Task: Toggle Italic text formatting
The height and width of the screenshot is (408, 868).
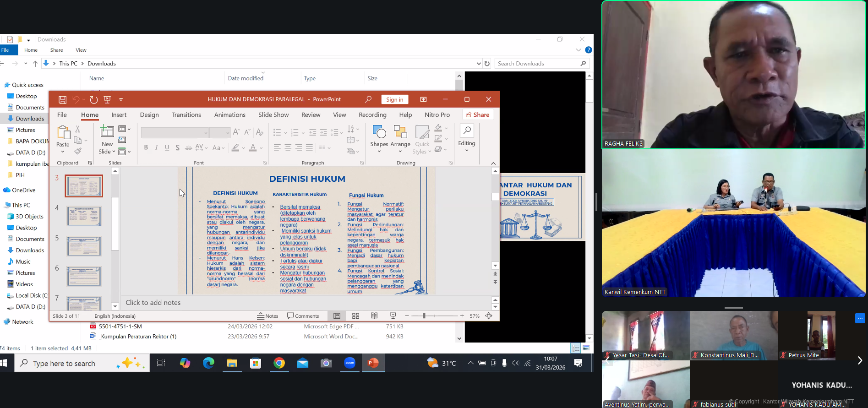Action: click(x=156, y=147)
